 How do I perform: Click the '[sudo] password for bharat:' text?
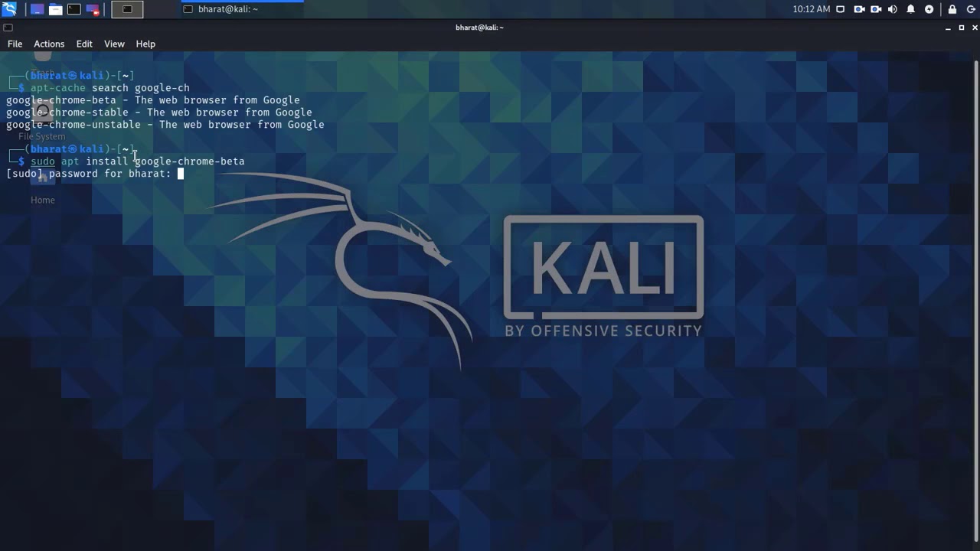[x=89, y=174]
